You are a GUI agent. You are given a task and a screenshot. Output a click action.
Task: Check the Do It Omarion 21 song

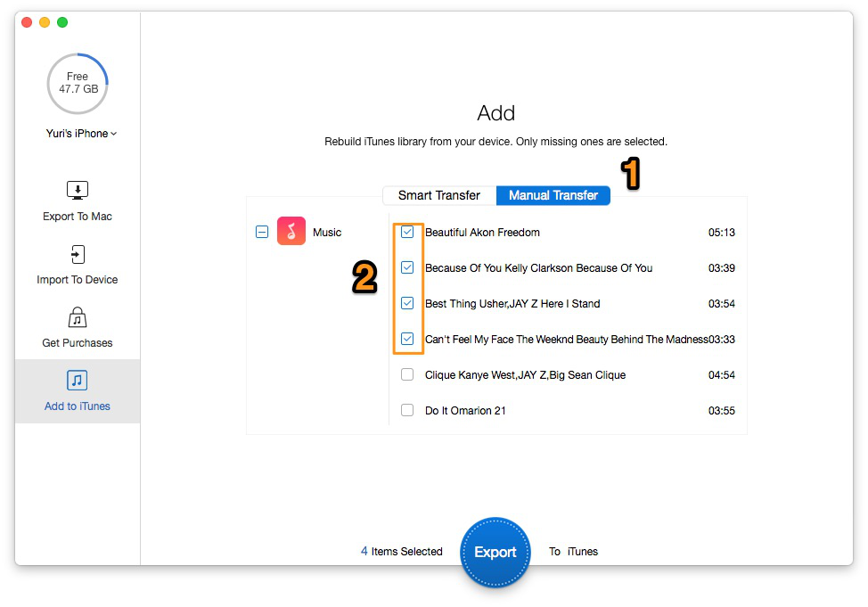click(x=407, y=410)
